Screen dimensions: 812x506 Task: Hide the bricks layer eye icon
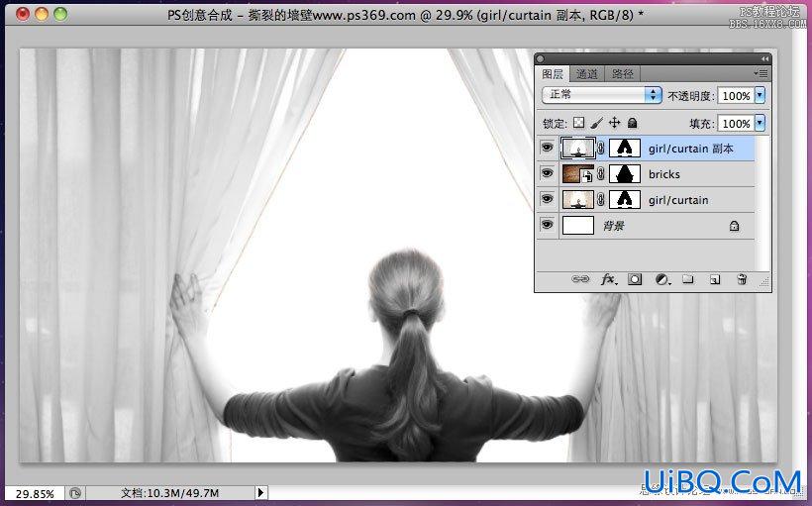(547, 173)
